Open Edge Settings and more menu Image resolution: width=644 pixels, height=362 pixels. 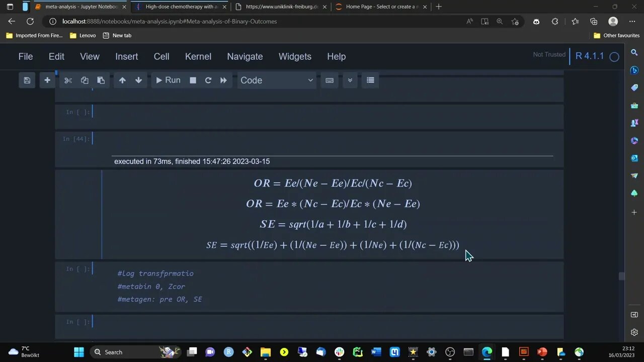point(632,22)
